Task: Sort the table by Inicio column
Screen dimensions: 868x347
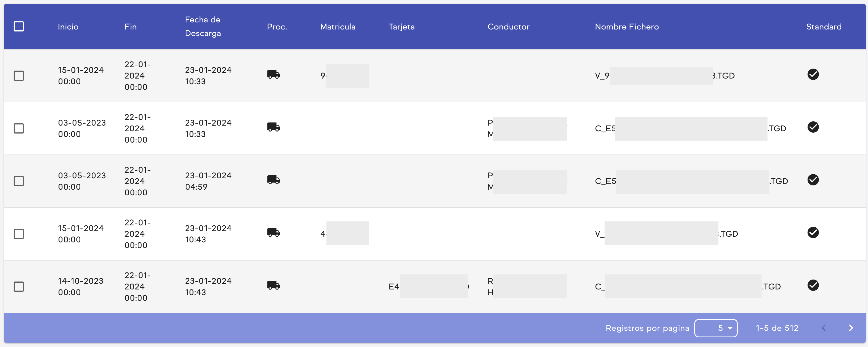Action: coord(68,27)
